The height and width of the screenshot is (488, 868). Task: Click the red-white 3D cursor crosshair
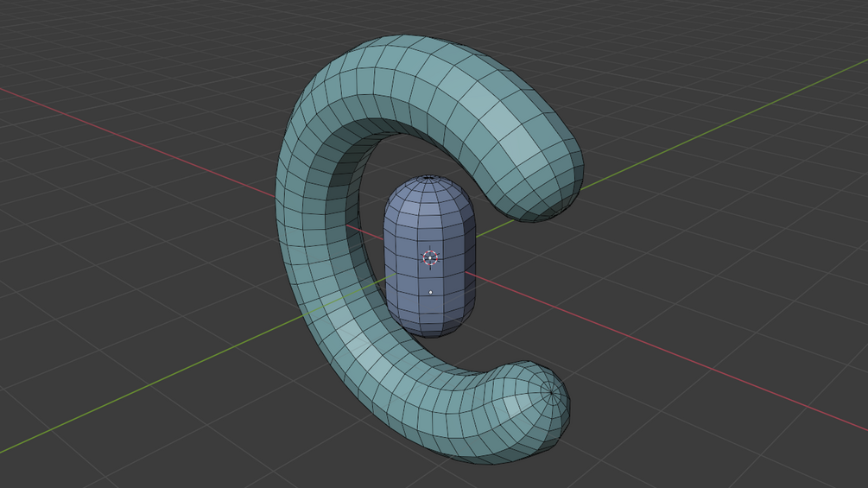click(430, 258)
